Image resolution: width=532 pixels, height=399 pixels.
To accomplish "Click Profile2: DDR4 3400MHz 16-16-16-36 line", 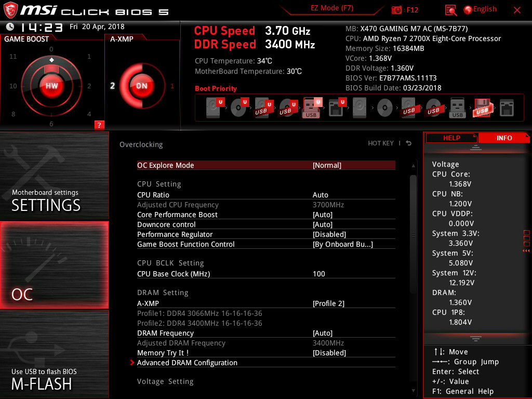I will tap(199, 323).
